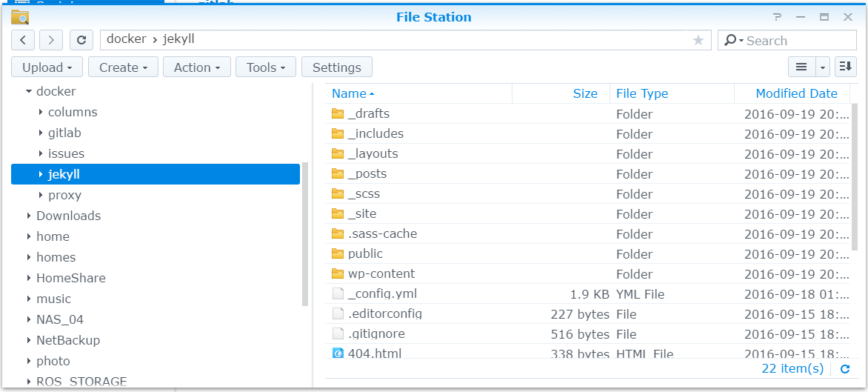The height and width of the screenshot is (392, 868).
Task: Add docker › jekyll to favorites with the star
Action: [698, 40]
